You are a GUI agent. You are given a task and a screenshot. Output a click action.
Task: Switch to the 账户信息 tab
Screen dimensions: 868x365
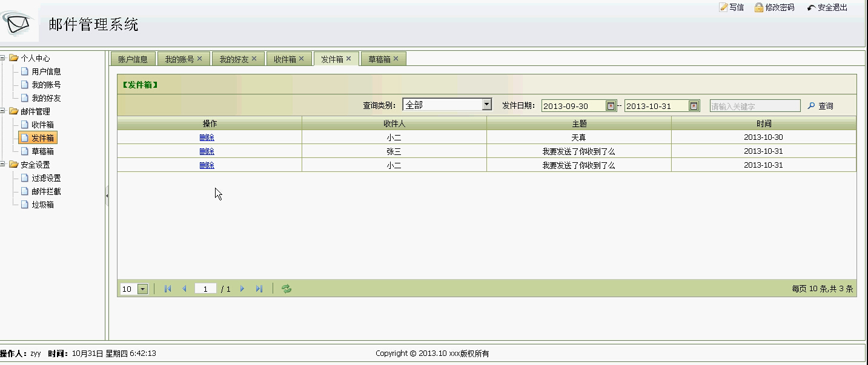click(x=133, y=59)
